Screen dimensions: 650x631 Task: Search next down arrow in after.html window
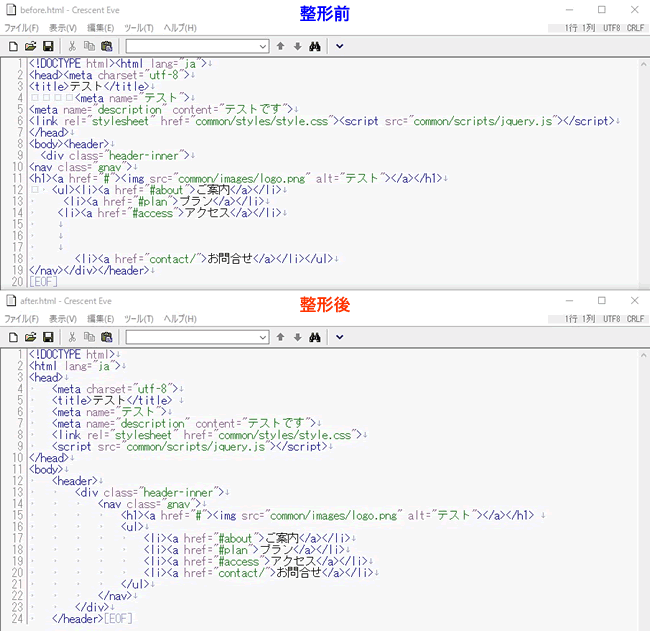[x=298, y=337]
